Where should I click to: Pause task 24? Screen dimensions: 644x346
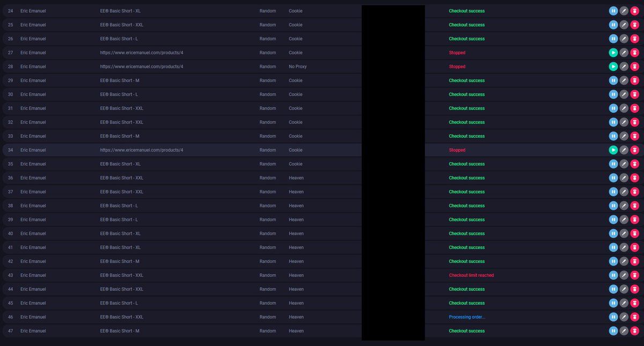coord(613,11)
